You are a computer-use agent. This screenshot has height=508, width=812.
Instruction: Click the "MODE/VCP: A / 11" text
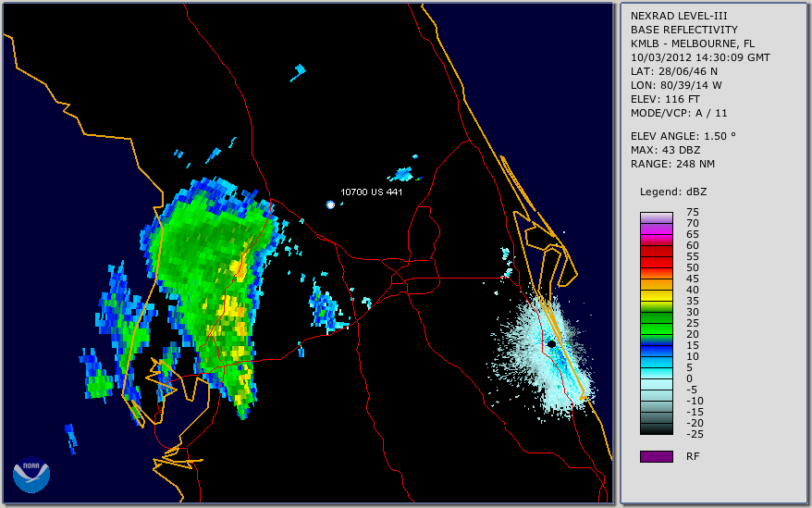pyautogui.click(x=679, y=113)
